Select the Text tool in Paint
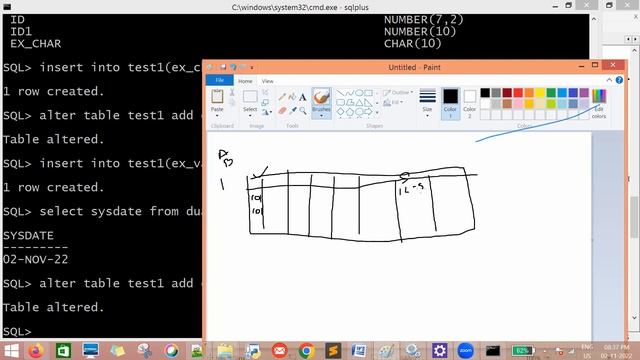This screenshot has height=360, width=640. (x=302, y=97)
